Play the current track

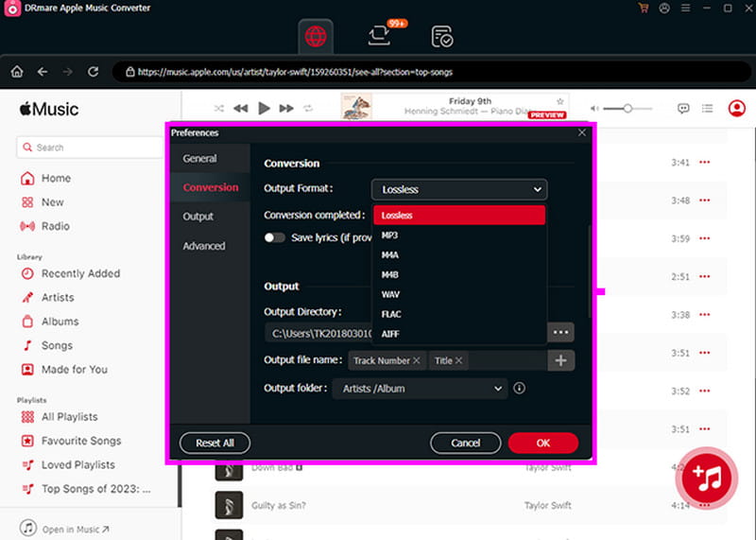[264, 108]
